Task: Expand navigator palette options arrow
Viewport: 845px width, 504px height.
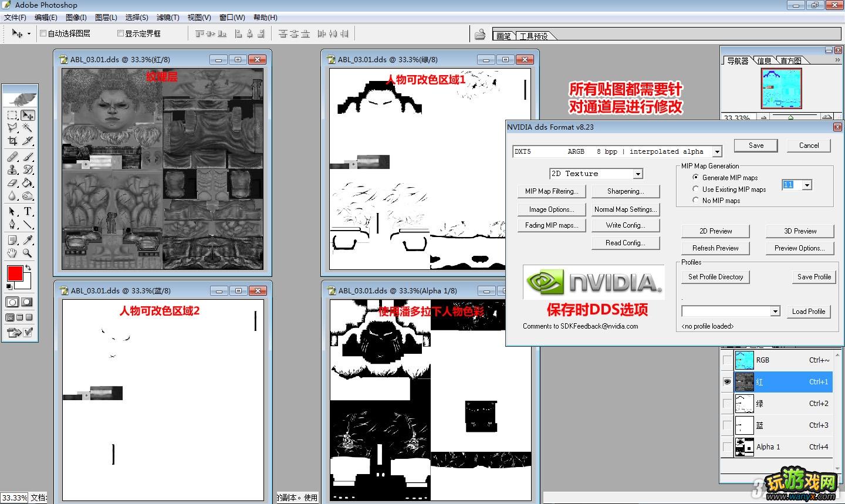Action: click(x=837, y=60)
